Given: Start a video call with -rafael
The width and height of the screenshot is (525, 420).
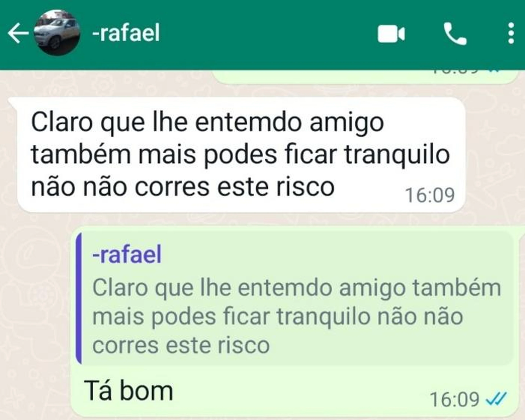Looking at the screenshot, I should pos(391,34).
